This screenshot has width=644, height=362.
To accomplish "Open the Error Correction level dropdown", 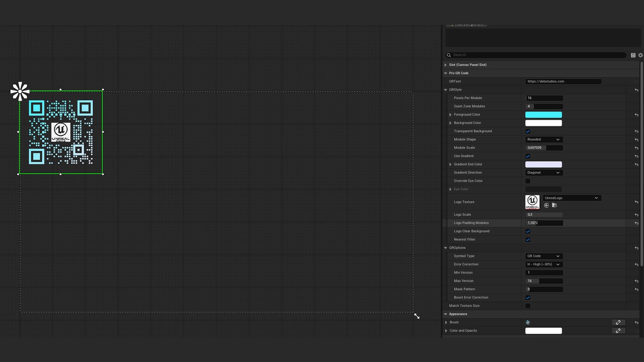I will (543, 264).
